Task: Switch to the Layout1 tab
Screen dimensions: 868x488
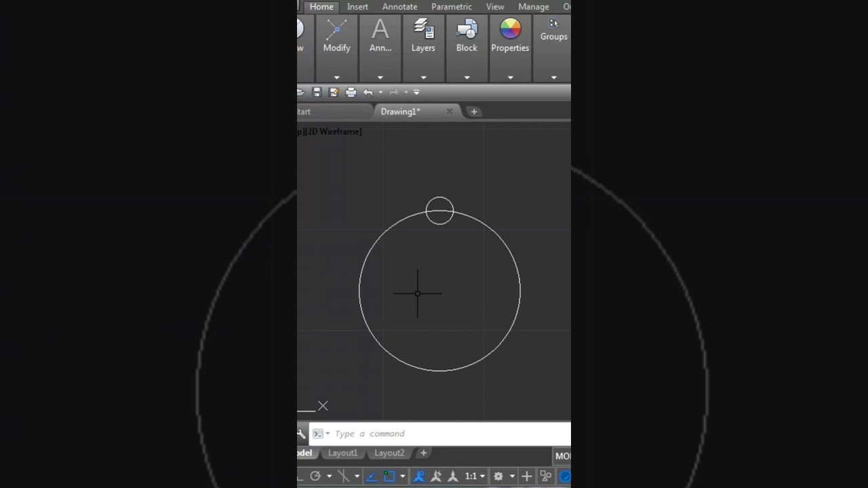Action: 342,453
